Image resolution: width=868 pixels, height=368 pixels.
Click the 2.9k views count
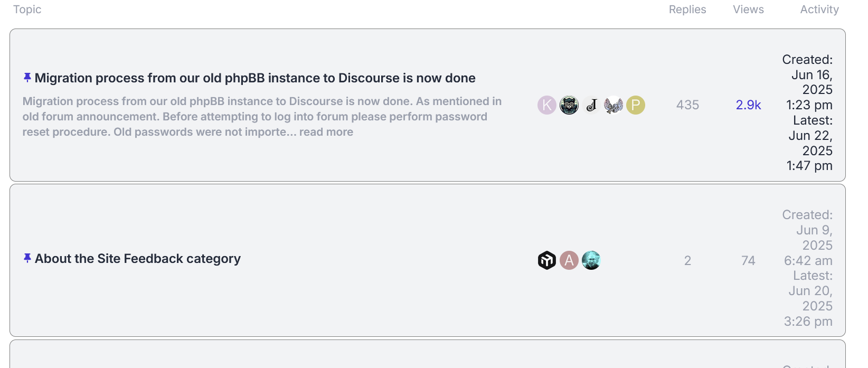point(748,105)
